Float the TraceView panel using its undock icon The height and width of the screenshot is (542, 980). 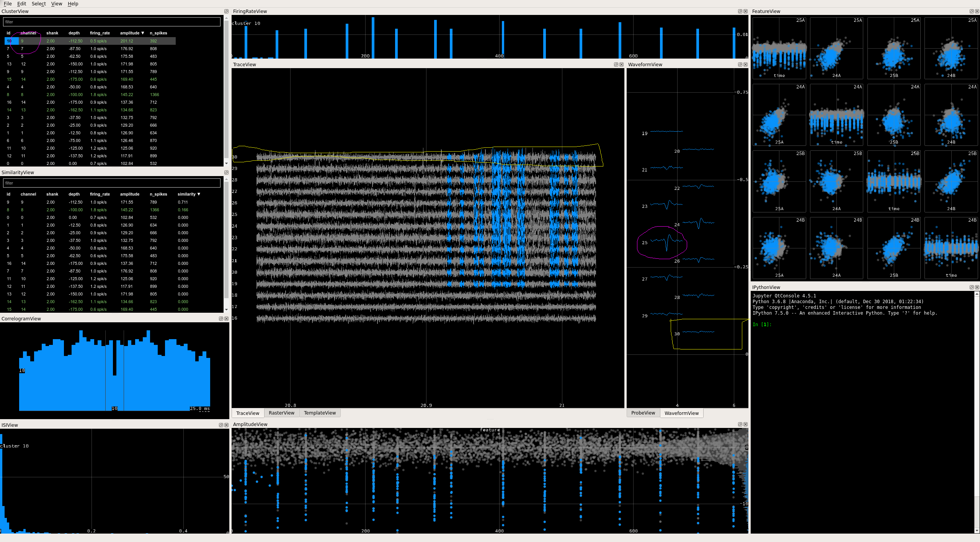616,64
